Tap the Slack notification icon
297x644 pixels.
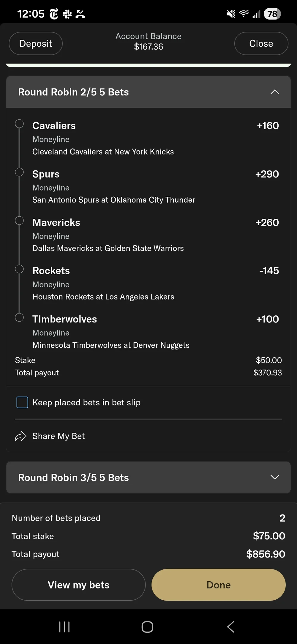coord(67,14)
